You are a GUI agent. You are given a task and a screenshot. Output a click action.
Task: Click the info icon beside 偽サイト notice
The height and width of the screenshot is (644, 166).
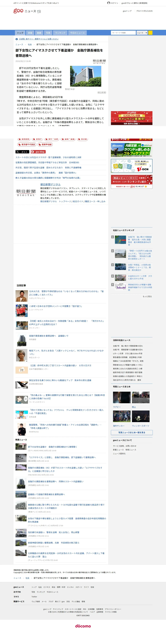[x=16, y=39]
